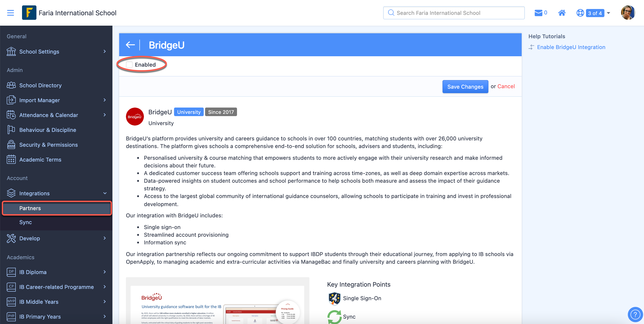Image resolution: width=644 pixels, height=324 pixels.
Task: Click the School Directory icon
Action: [11, 85]
